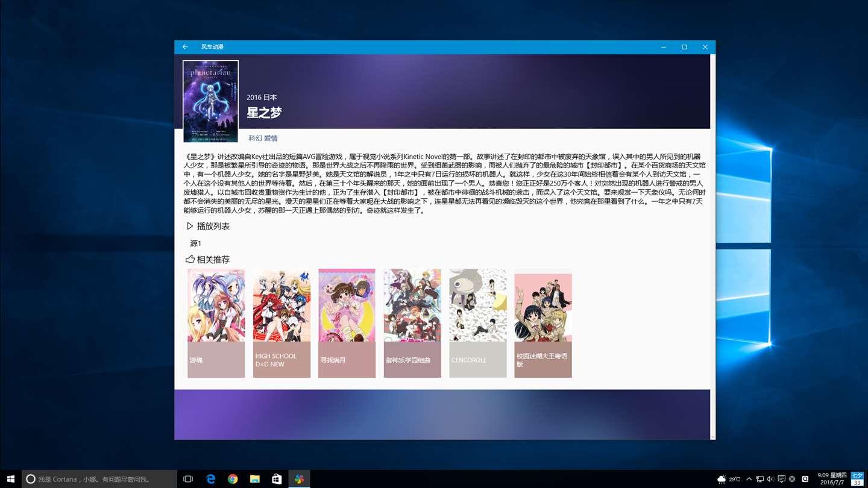Click the Cortana circle icon
The height and width of the screenshot is (488, 868).
pyautogui.click(x=31, y=479)
